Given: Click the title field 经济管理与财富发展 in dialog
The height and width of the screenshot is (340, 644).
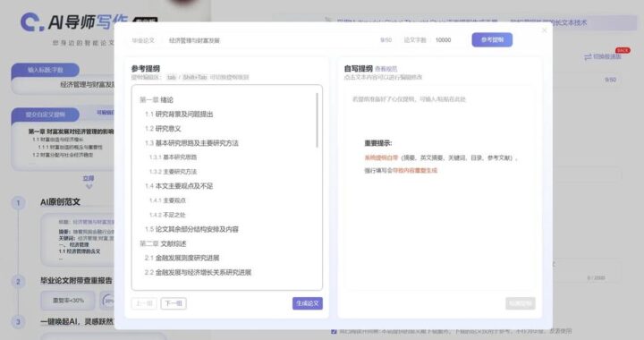Looking at the screenshot, I should (x=194, y=40).
